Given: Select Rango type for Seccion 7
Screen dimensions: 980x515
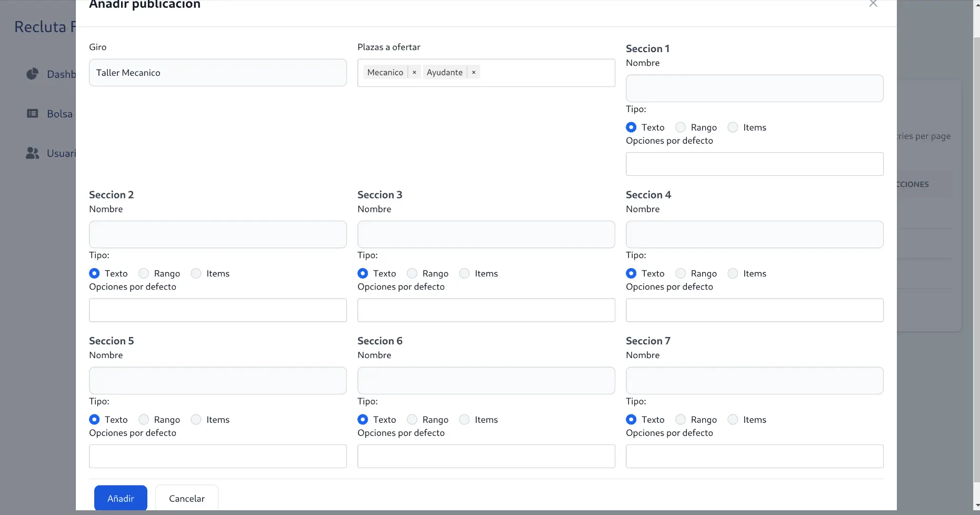Looking at the screenshot, I should (681, 420).
